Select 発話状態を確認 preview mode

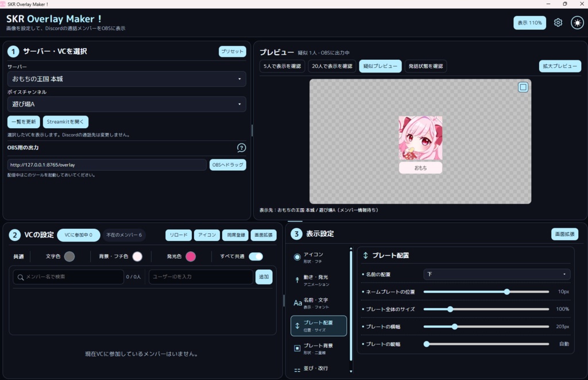pos(425,66)
